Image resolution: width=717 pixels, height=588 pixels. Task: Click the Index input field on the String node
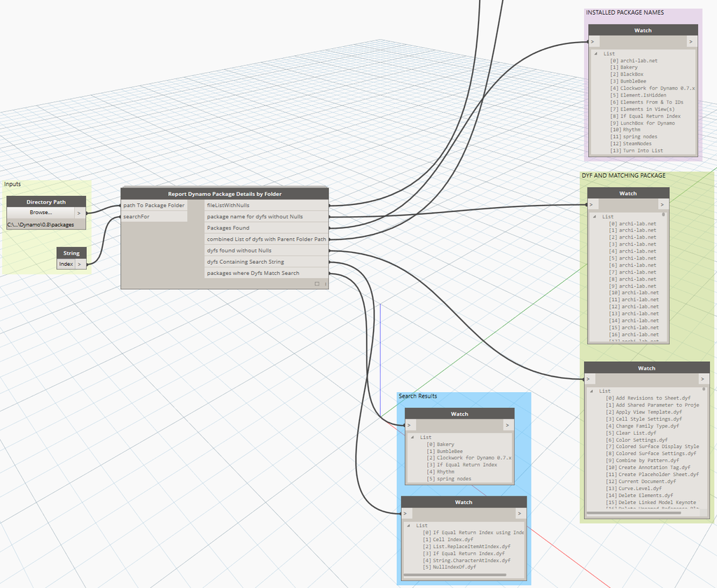click(65, 264)
